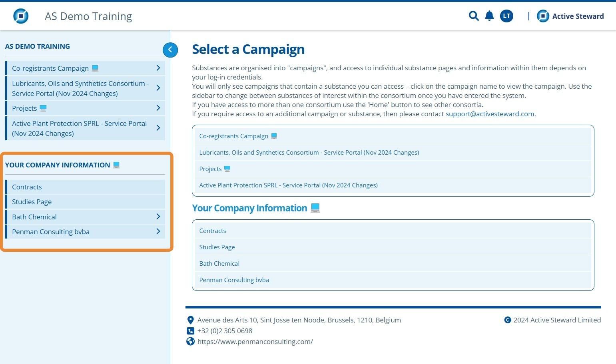
Task: Click the phone icon in the footer
Action: coord(191,331)
